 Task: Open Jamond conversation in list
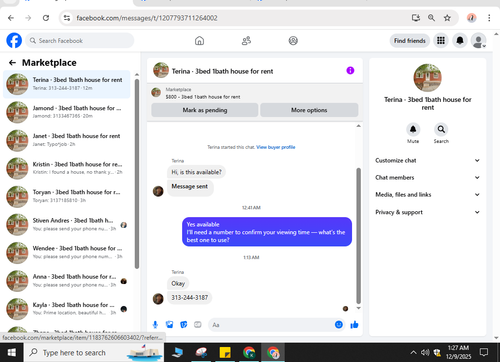(67, 112)
